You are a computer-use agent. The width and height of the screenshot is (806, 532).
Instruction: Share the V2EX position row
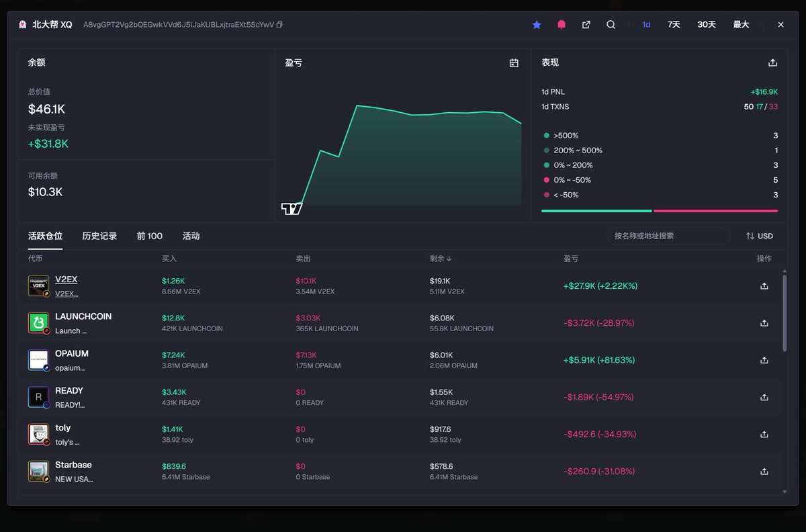(x=764, y=286)
